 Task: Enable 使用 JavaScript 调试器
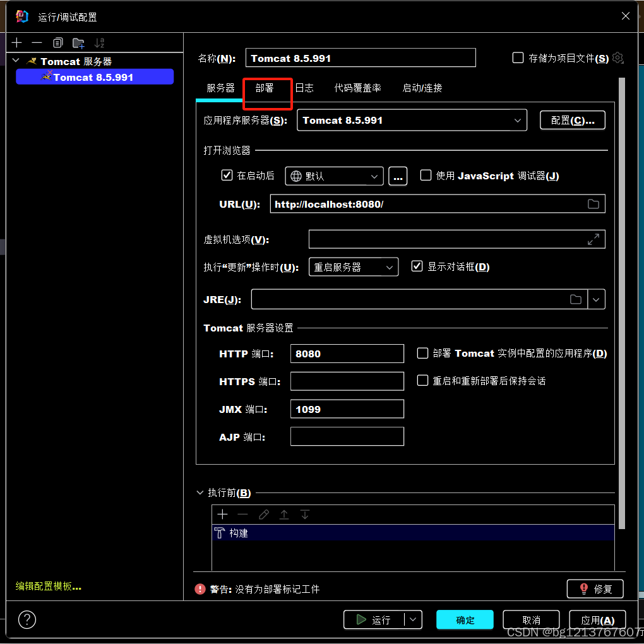point(426,176)
